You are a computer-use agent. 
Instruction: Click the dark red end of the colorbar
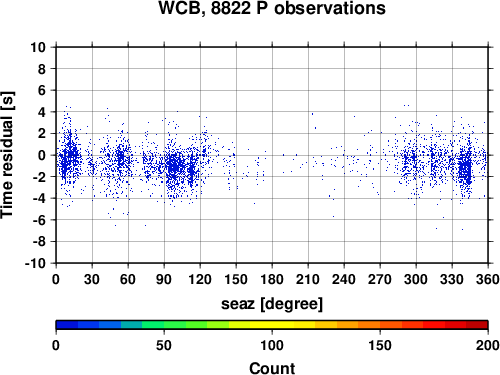point(477,324)
